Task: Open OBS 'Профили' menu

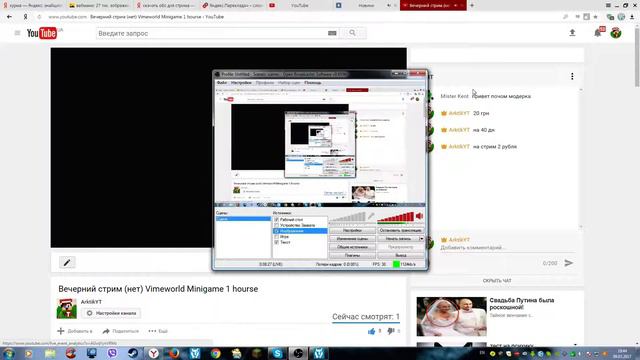Action: tap(265, 83)
